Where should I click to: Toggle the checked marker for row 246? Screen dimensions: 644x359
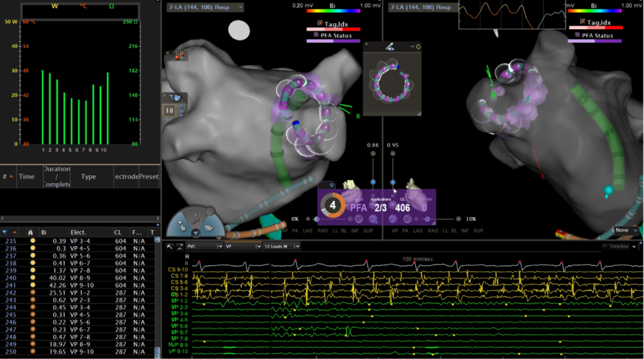[x=32, y=323]
